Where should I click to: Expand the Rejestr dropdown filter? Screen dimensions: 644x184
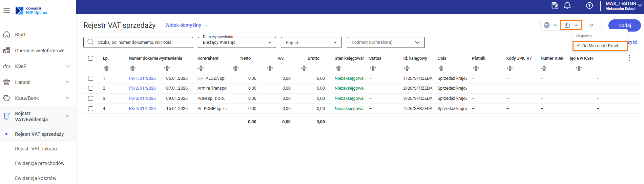311,43
